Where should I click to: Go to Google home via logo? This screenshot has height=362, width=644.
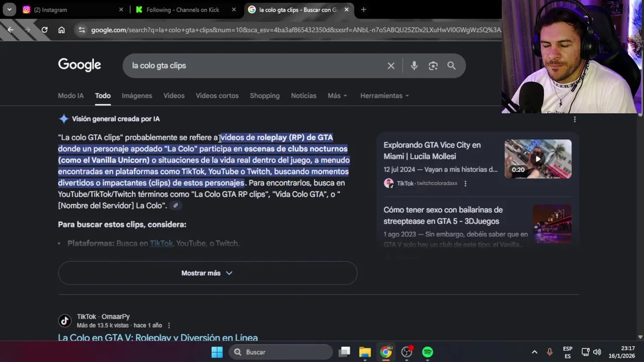click(79, 65)
